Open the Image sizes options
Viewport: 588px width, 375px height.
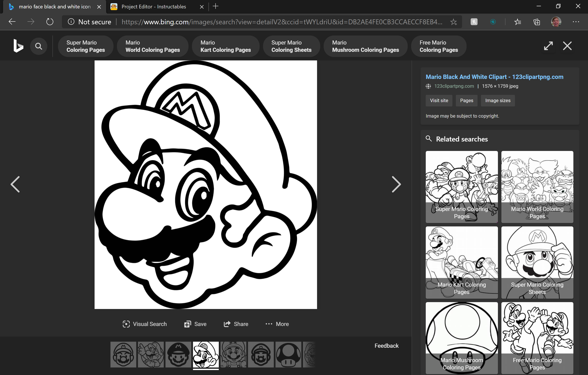tap(498, 100)
